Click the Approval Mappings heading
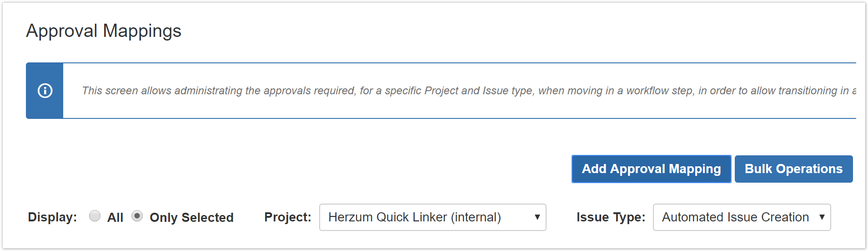 (104, 31)
